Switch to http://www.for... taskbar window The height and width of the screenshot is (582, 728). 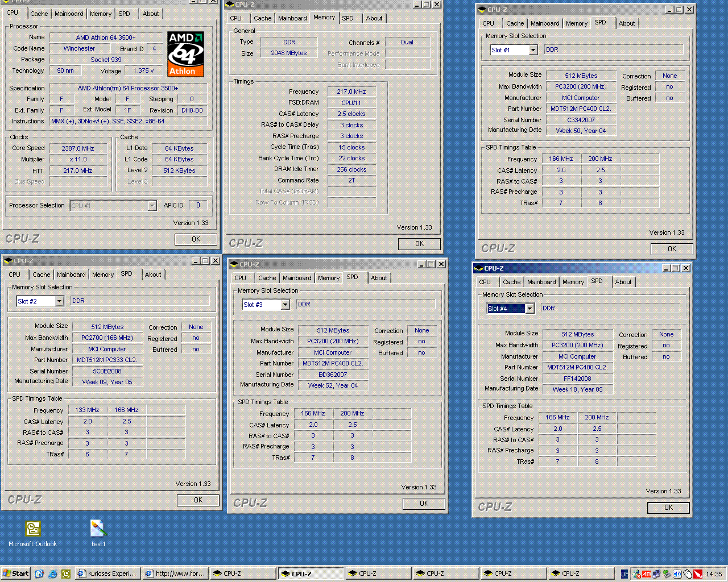point(175,573)
